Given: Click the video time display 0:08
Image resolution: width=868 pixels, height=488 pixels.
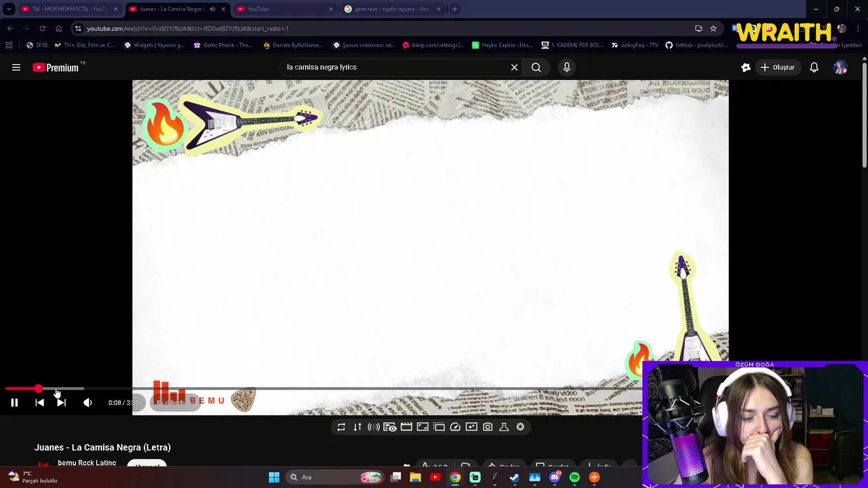Looking at the screenshot, I should [x=123, y=403].
